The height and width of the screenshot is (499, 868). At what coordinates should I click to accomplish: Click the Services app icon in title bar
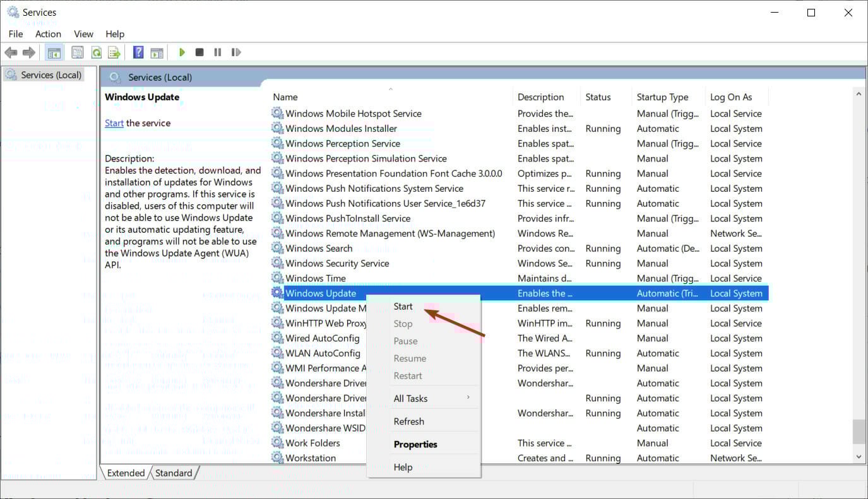pyautogui.click(x=13, y=12)
